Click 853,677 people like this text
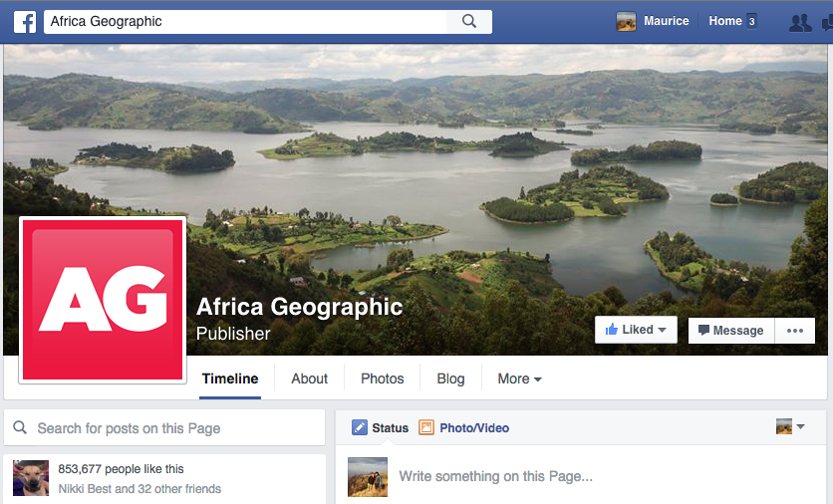 click(x=121, y=469)
